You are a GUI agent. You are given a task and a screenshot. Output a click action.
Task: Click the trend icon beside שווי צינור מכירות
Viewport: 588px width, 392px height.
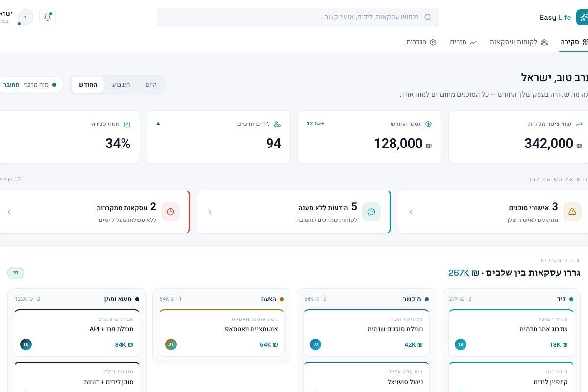pyautogui.click(x=579, y=124)
